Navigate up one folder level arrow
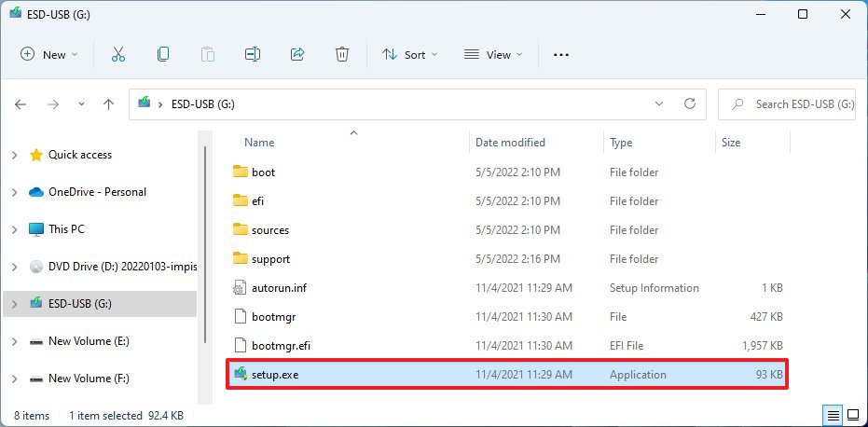 coord(108,104)
